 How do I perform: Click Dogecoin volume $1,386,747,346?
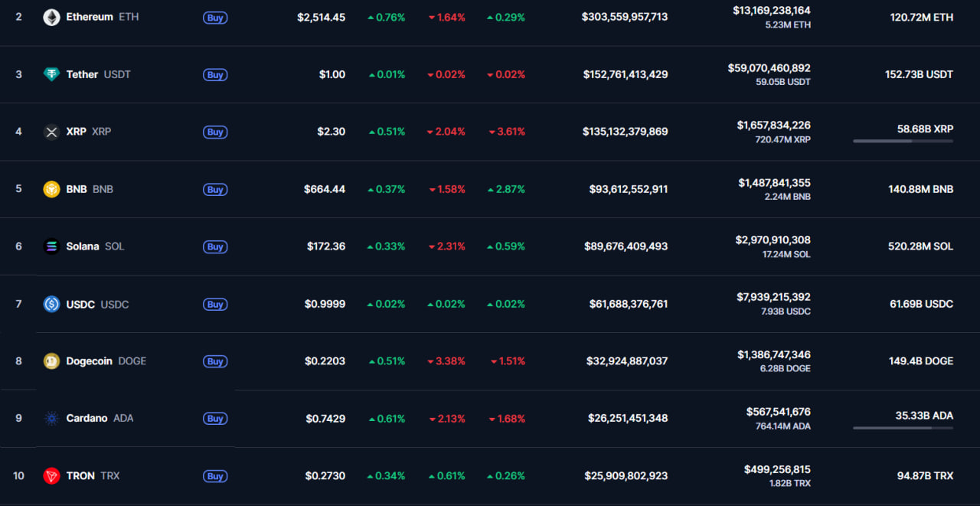[774, 355]
